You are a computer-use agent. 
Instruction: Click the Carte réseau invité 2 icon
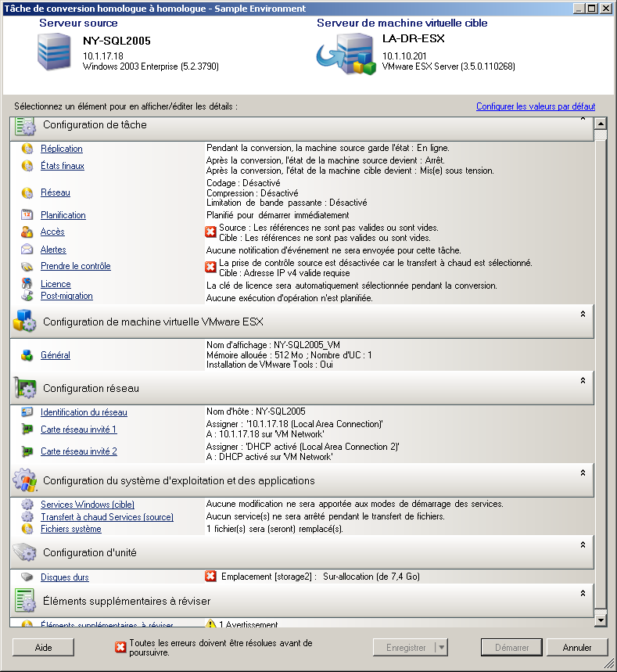coord(27,451)
